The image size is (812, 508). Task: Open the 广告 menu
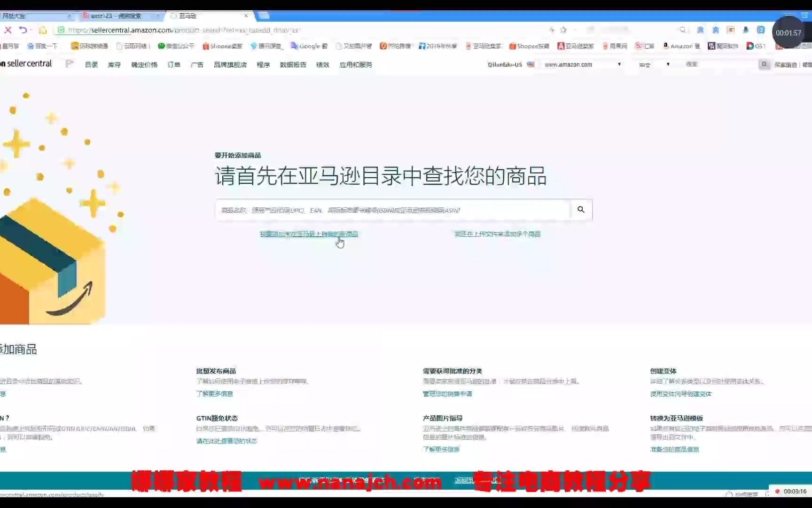197,64
